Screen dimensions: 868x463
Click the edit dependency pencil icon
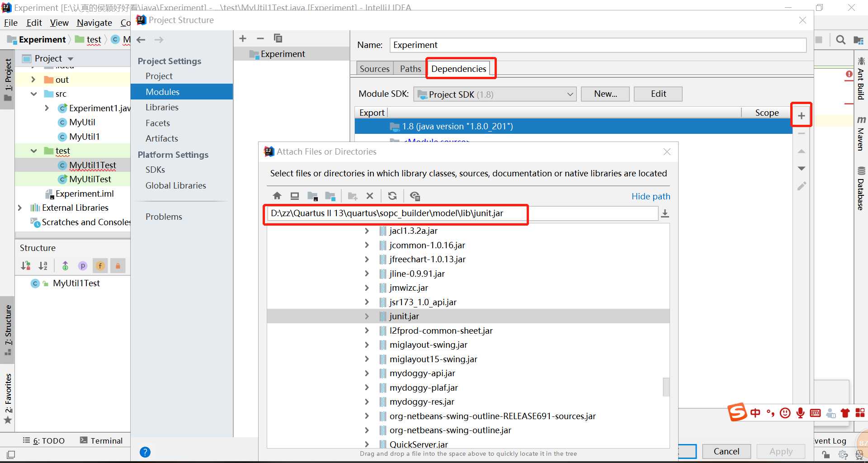[802, 186]
